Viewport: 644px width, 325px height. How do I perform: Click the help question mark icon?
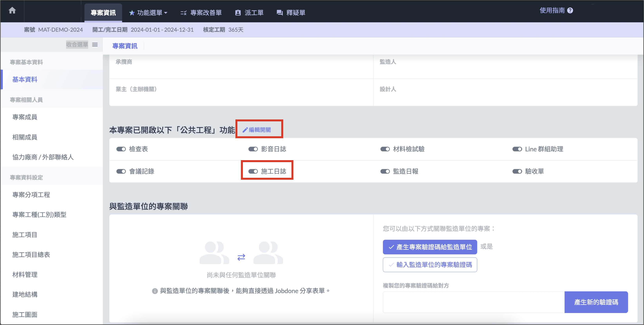pyautogui.click(x=570, y=11)
